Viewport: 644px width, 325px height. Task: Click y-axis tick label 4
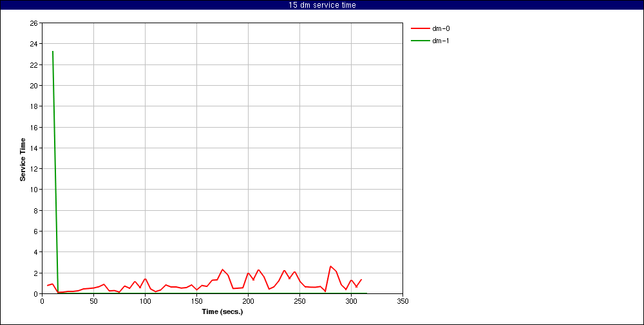coord(35,251)
